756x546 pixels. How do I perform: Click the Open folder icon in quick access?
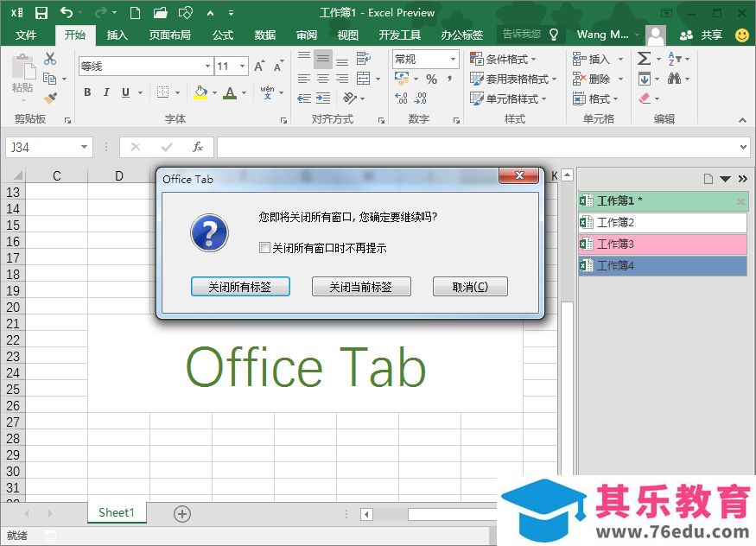tap(160, 13)
